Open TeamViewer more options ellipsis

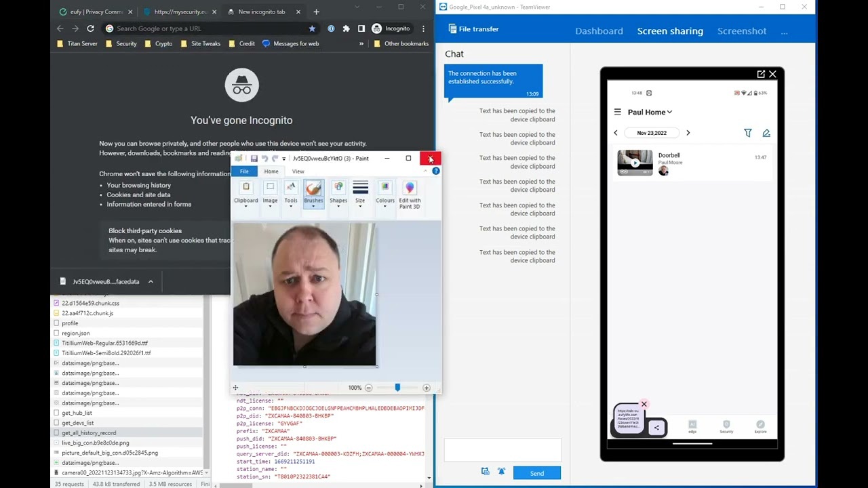click(x=784, y=31)
